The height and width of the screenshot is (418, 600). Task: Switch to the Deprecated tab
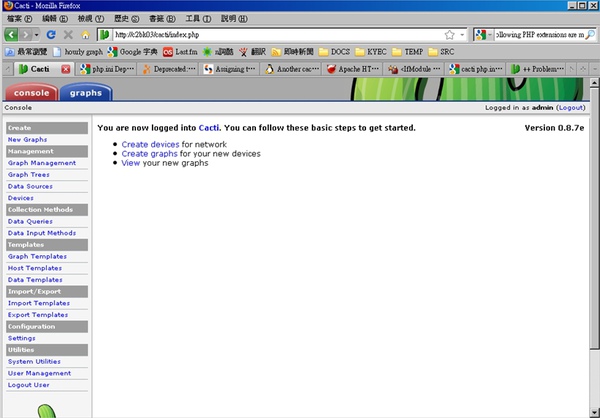(x=168, y=69)
